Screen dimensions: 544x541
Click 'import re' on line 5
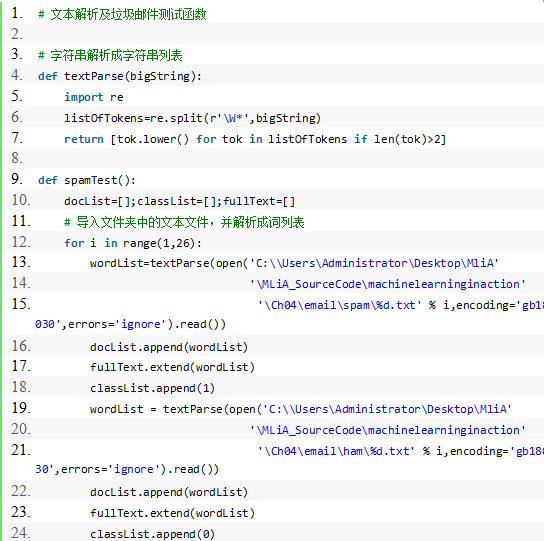coord(94,97)
